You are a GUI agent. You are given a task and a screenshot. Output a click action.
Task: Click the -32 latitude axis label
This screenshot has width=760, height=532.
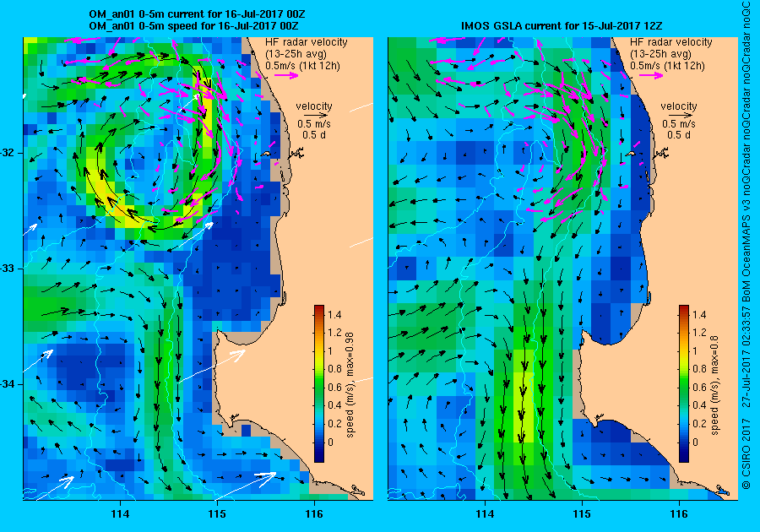coord(8,153)
